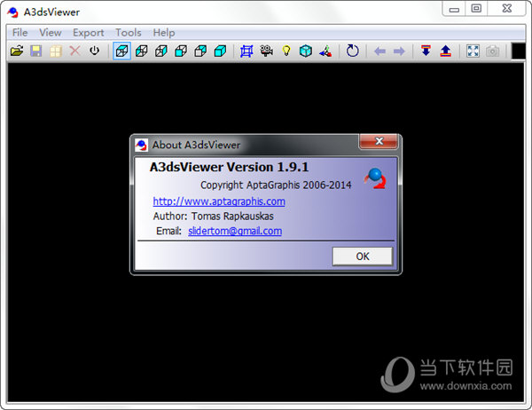Click the save floppy disk icon
532x410 pixels.
[x=36, y=51]
